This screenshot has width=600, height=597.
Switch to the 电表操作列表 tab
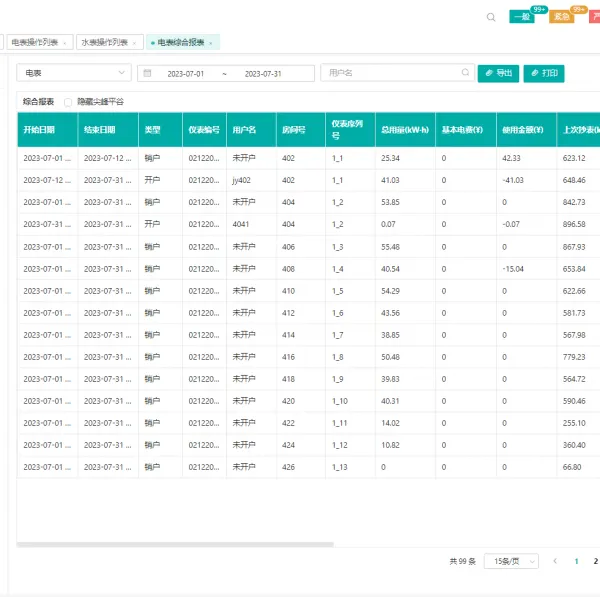(35, 42)
